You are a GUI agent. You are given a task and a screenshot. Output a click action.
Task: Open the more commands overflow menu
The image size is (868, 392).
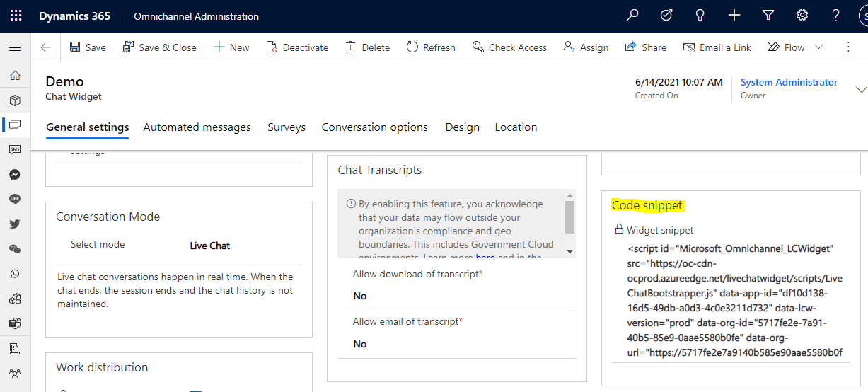click(849, 47)
